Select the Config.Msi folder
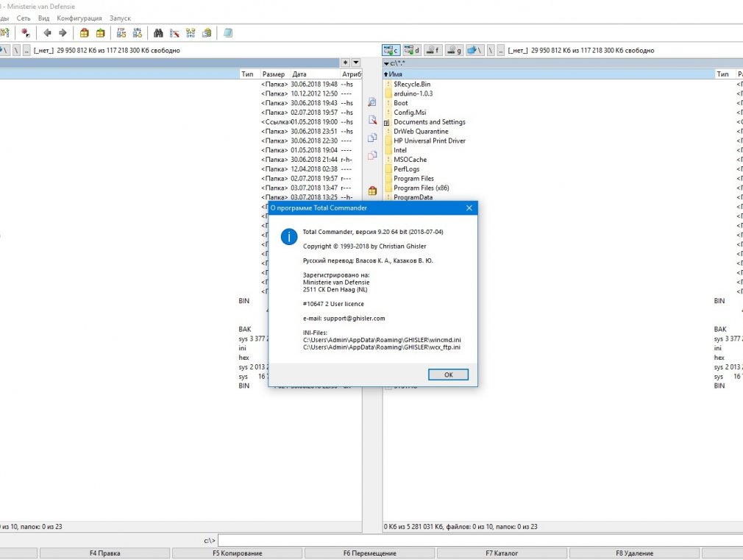 coord(410,113)
